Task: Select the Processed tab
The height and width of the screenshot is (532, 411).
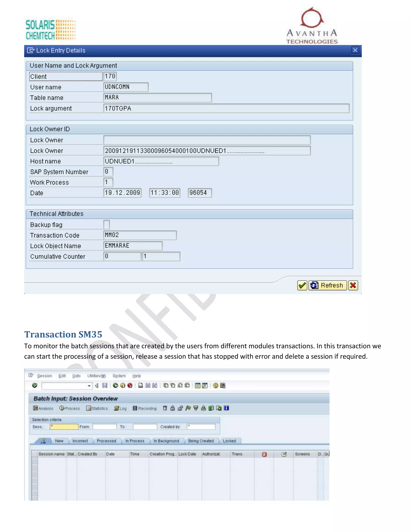Action: point(106,441)
